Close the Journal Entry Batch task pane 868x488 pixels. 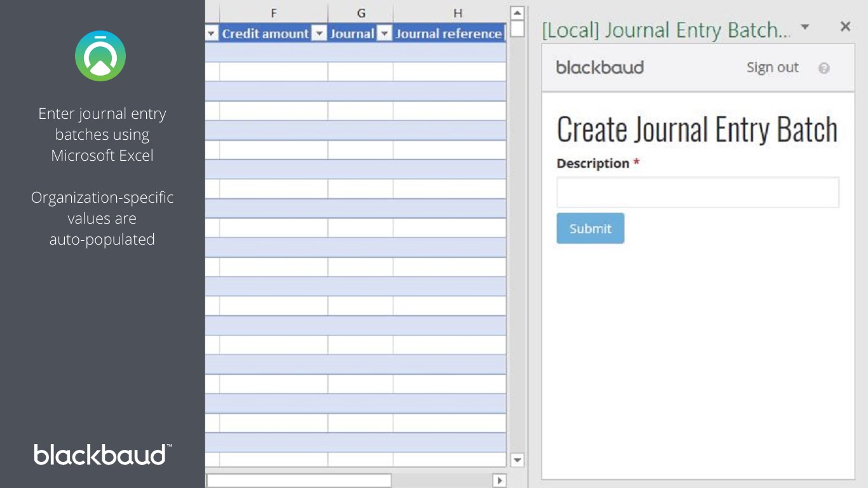[845, 26]
